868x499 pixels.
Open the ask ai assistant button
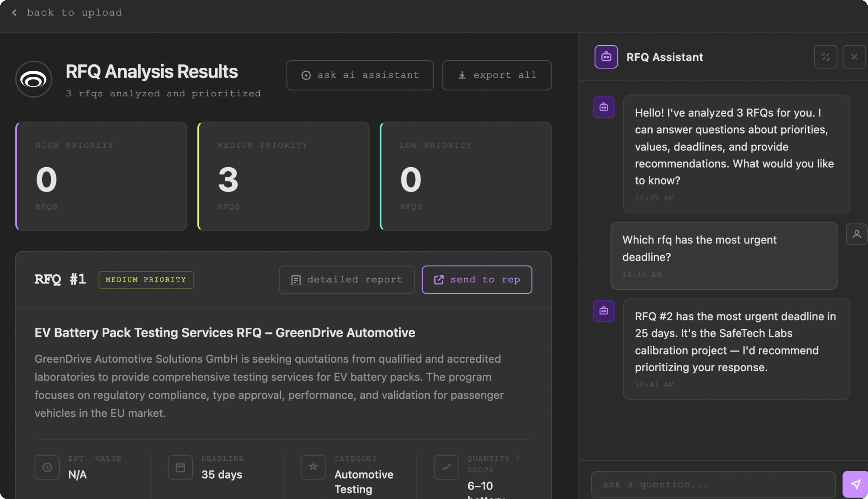click(360, 75)
